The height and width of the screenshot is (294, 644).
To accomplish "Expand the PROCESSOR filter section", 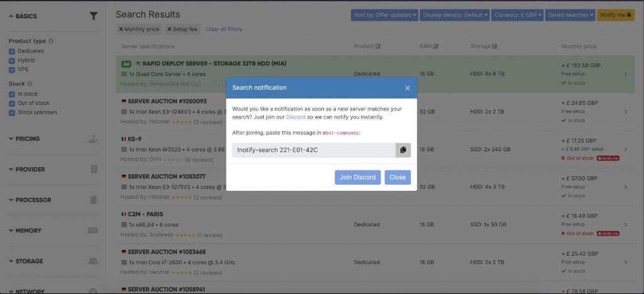I will click(30, 200).
